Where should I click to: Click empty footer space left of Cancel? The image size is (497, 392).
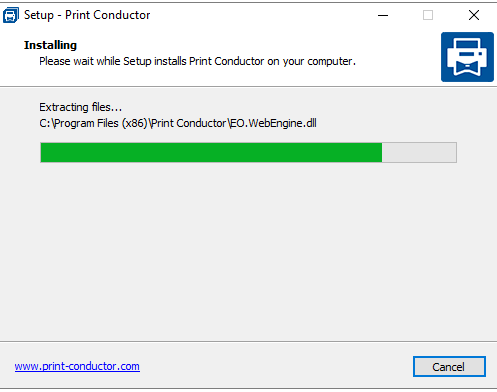click(x=277, y=367)
